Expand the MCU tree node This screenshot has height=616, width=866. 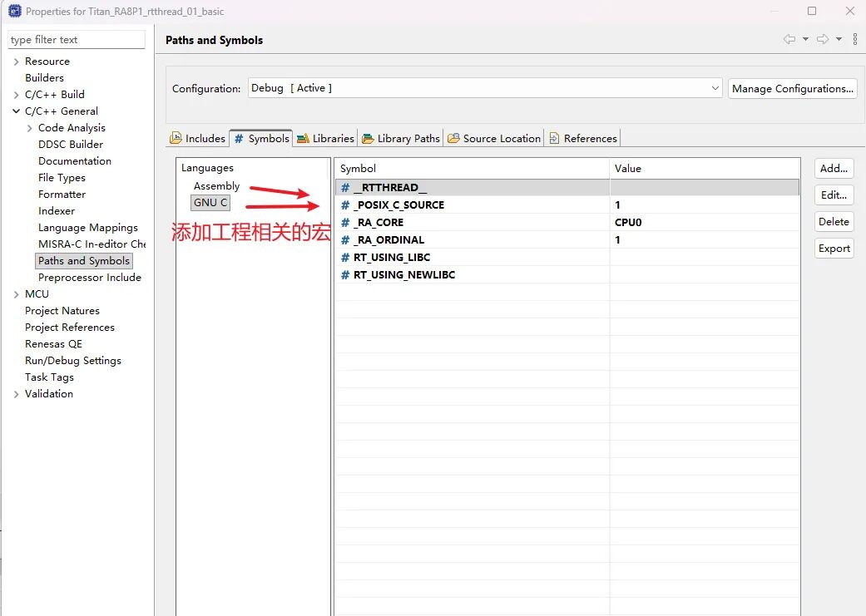[x=16, y=294]
